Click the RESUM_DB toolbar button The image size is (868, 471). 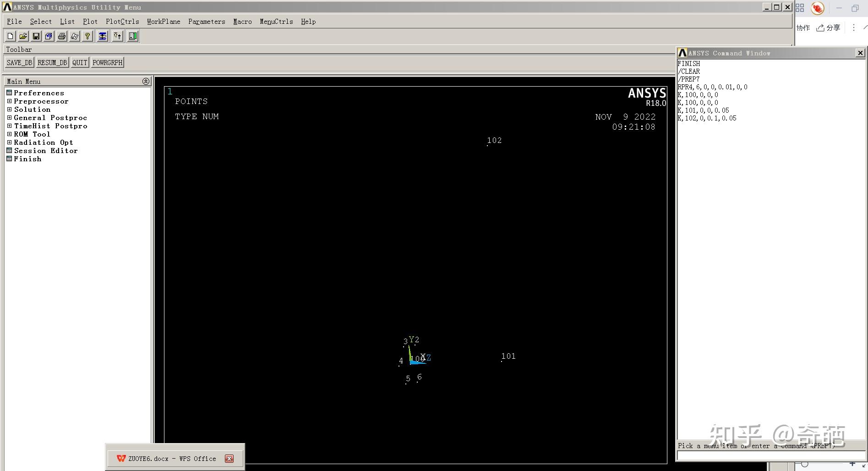tap(52, 63)
